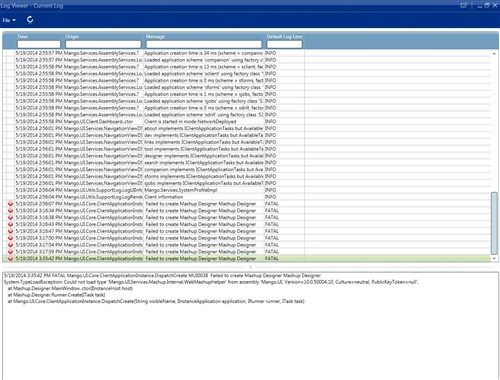Viewport: 500px width, 380px height.
Task: Click the scroll up arrow of log list
Action: (494, 54)
